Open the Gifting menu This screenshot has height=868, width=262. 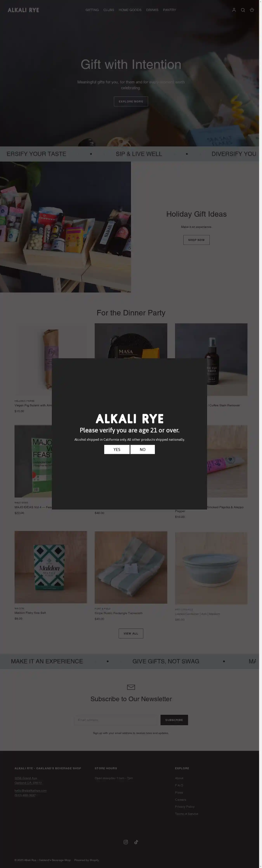[x=92, y=10]
